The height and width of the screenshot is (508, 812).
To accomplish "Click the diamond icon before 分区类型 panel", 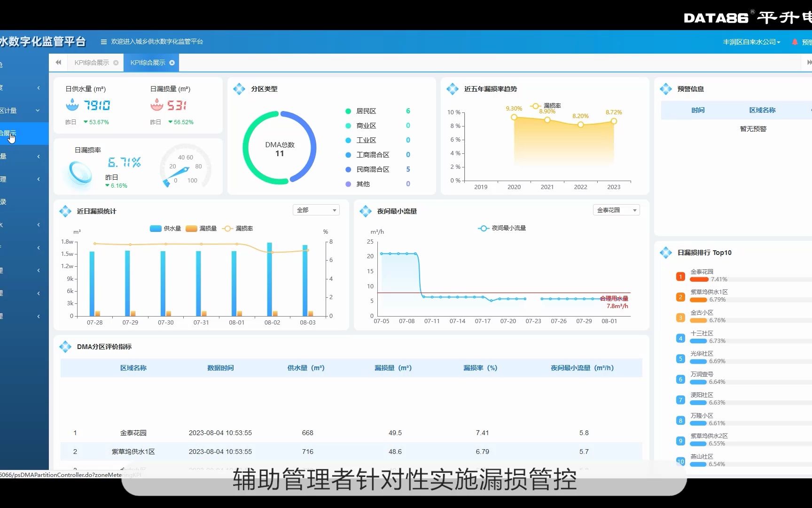I will tap(239, 89).
